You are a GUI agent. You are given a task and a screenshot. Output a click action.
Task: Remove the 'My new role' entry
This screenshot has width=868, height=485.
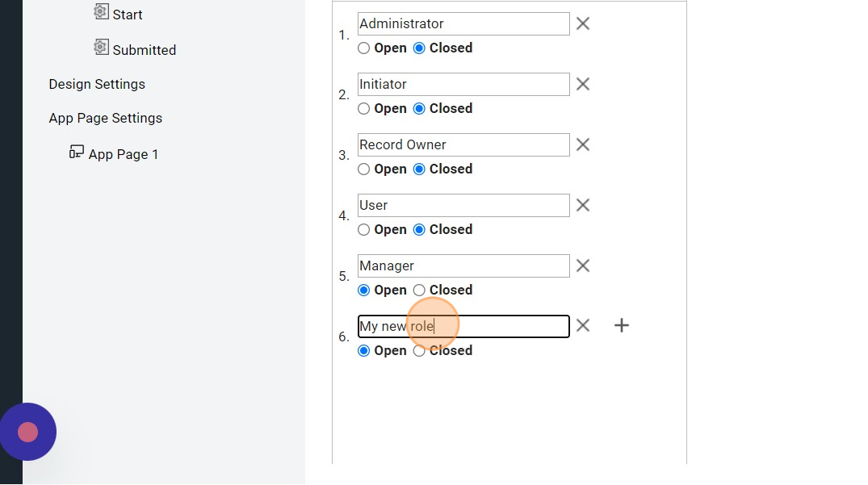coord(583,326)
